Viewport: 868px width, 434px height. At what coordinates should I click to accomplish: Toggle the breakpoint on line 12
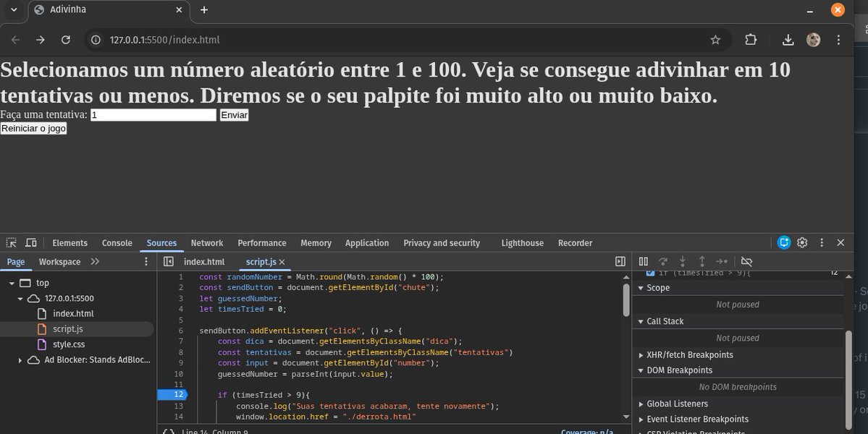coord(180,394)
